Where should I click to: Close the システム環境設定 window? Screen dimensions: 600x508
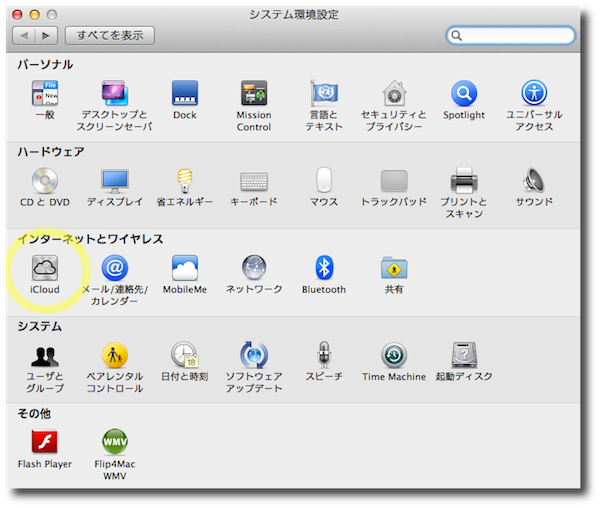[x=17, y=15]
